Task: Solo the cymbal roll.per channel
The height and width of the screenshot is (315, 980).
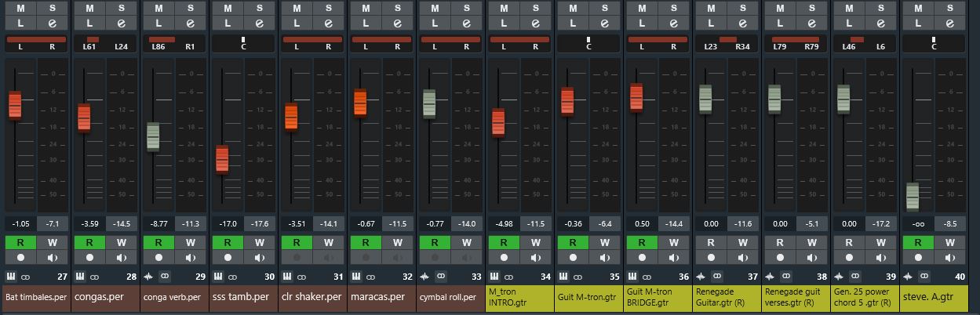Action: [x=466, y=8]
